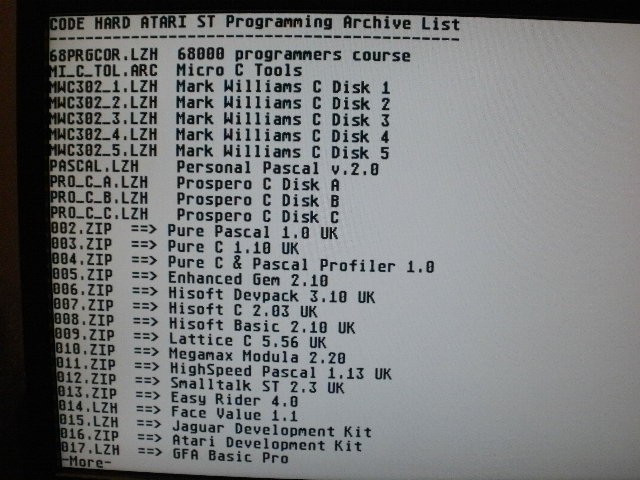Viewport: 640px width, 480px height.
Task: Select the PASCAL.LZH file name
Action: (94, 166)
